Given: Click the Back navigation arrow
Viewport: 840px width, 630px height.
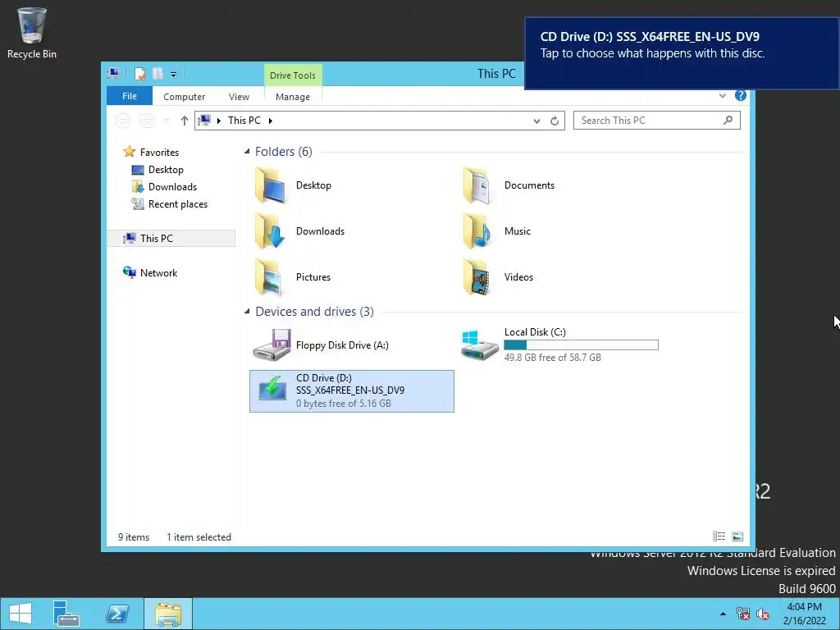Looking at the screenshot, I should pyautogui.click(x=123, y=121).
